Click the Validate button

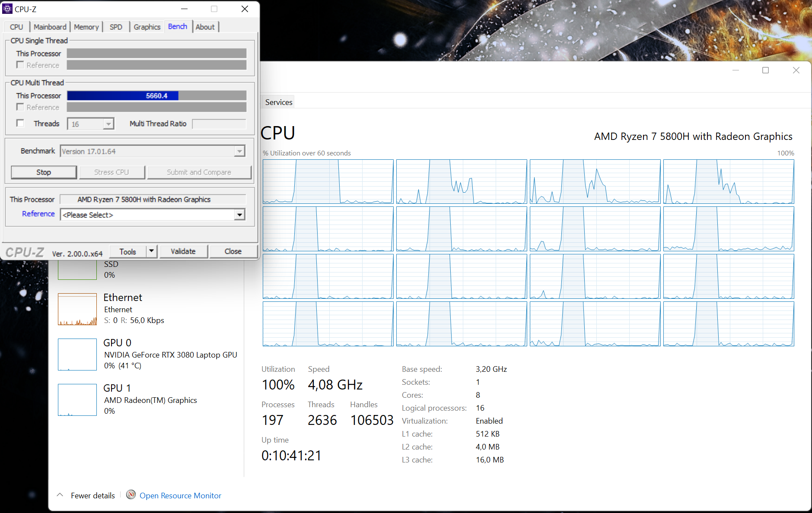[x=183, y=251]
